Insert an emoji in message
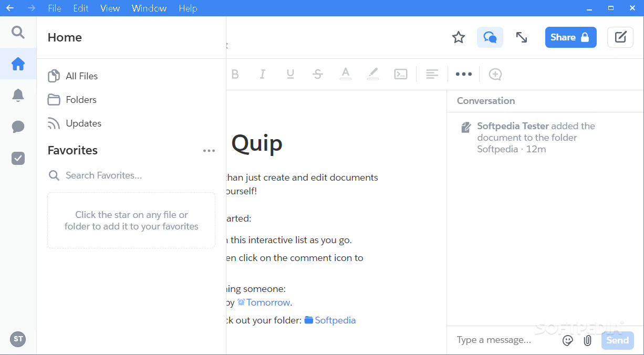644x355 pixels. pyautogui.click(x=568, y=340)
